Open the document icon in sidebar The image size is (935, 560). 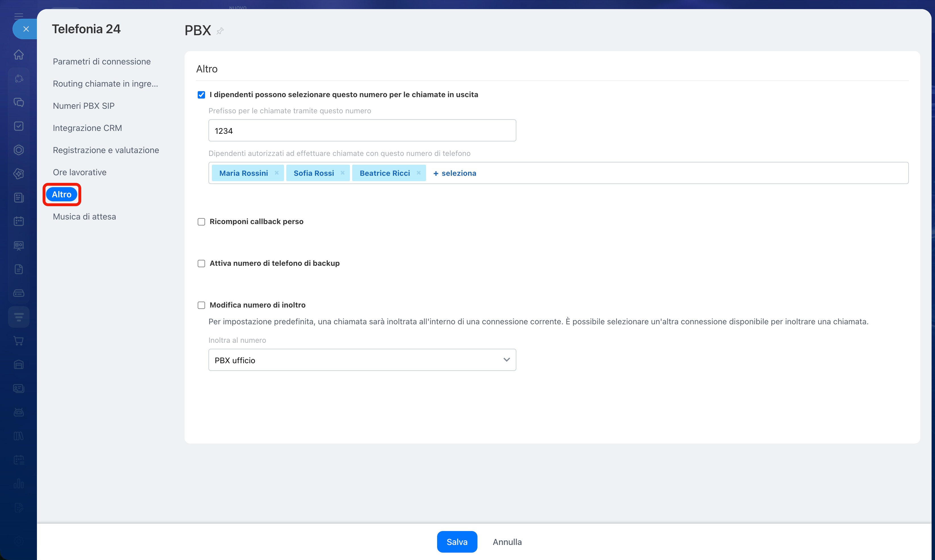pos(18,269)
